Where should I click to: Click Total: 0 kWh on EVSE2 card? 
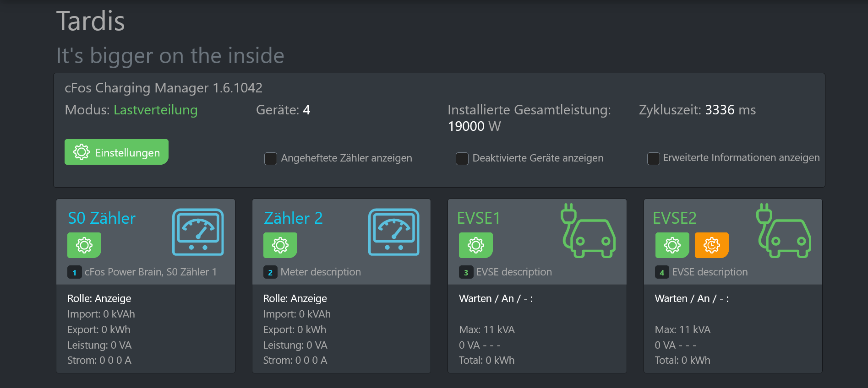(682, 360)
